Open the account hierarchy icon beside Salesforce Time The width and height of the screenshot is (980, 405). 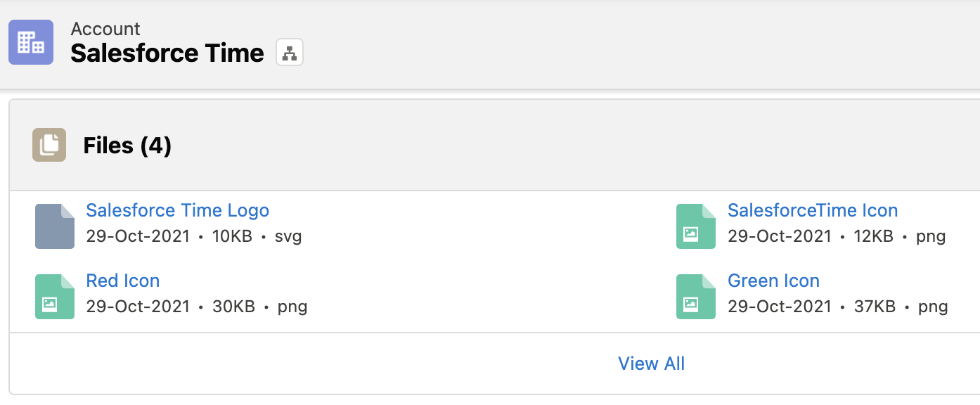[290, 52]
